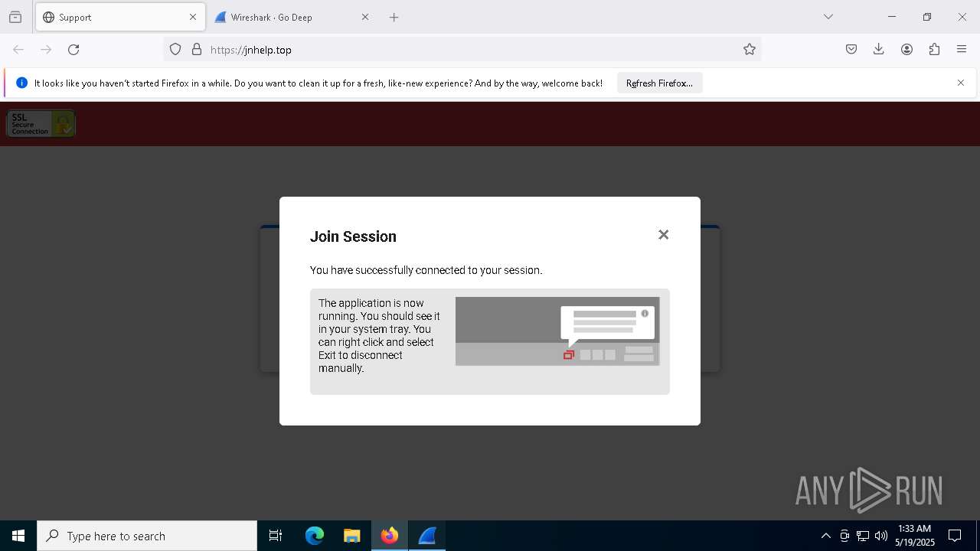Open the Windows notification center
The height and width of the screenshot is (551, 980).
click(x=955, y=536)
